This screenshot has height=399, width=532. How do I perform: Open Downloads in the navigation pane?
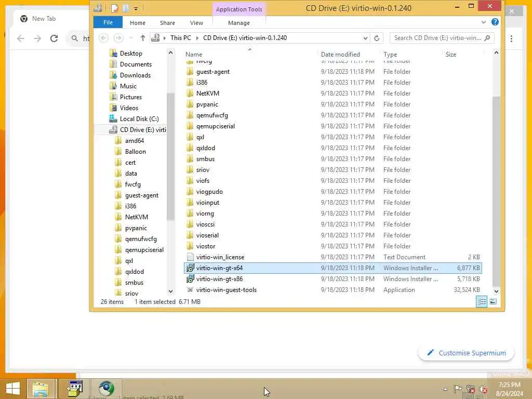(x=135, y=75)
